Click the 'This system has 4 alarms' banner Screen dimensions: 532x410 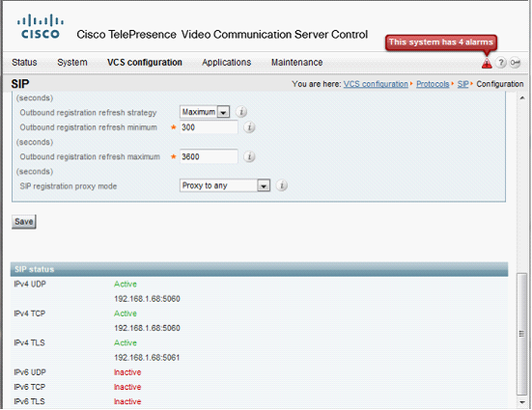[x=441, y=42]
